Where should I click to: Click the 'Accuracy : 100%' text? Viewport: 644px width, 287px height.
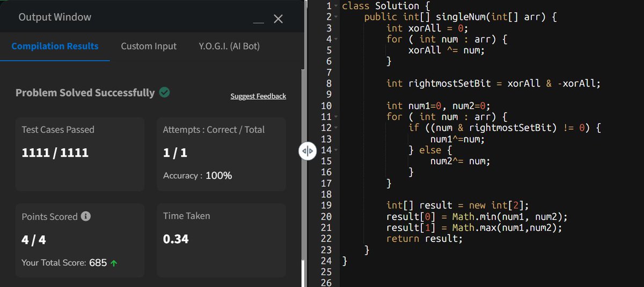pyautogui.click(x=197, y=175)
